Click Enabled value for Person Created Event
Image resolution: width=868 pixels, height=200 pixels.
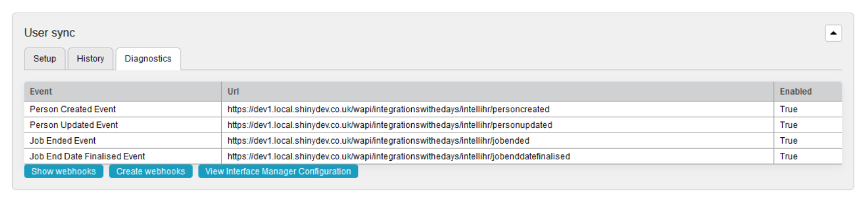[788, 109]
